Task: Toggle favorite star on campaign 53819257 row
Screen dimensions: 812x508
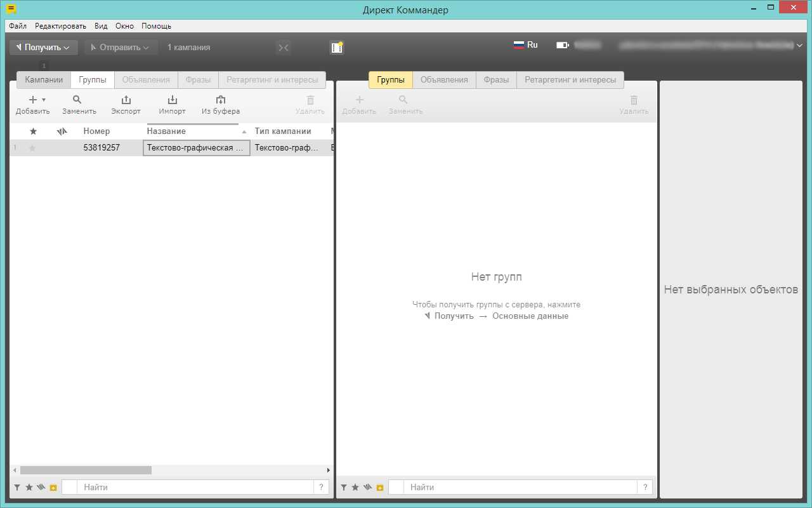Action: click(32, 148)
